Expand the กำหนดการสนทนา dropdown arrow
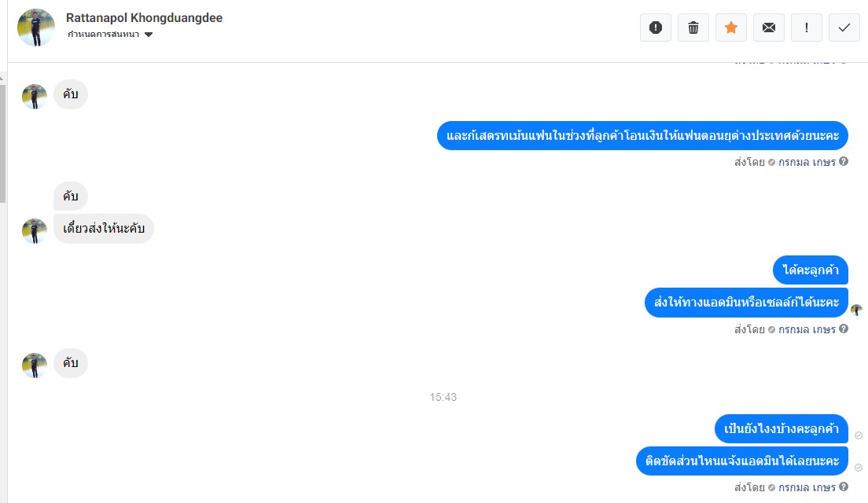Screen dimensions: 868x503 149,35
